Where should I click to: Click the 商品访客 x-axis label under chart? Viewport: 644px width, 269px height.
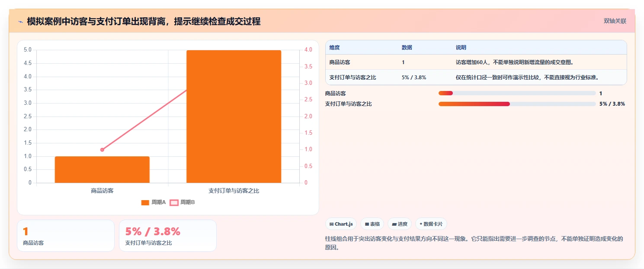[x=102, y=191]
